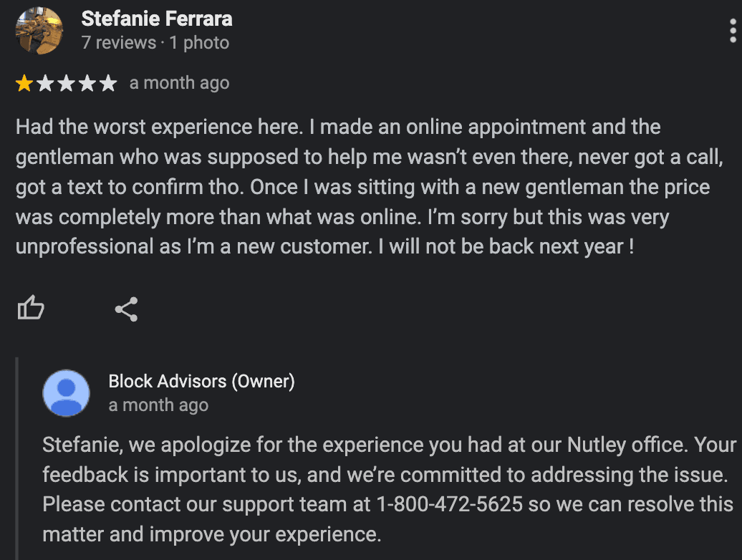Click the vertical bar beside owner reply
The image size is (742, 560).
click(x=18, y=458)
